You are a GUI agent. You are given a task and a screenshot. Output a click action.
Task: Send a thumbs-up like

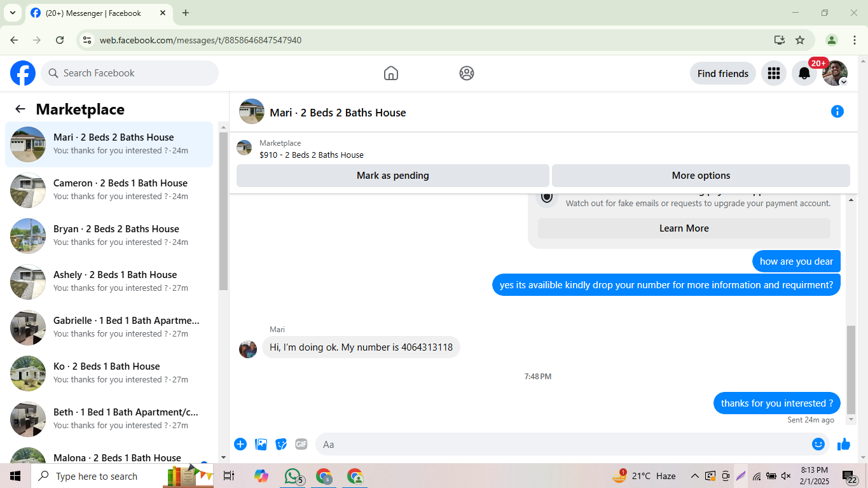[x=844, y=444]
